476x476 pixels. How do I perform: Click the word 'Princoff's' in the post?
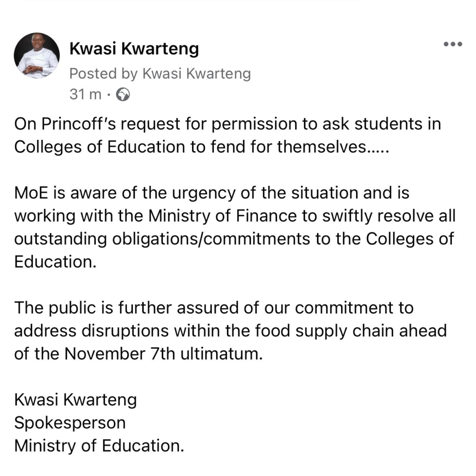79,124
